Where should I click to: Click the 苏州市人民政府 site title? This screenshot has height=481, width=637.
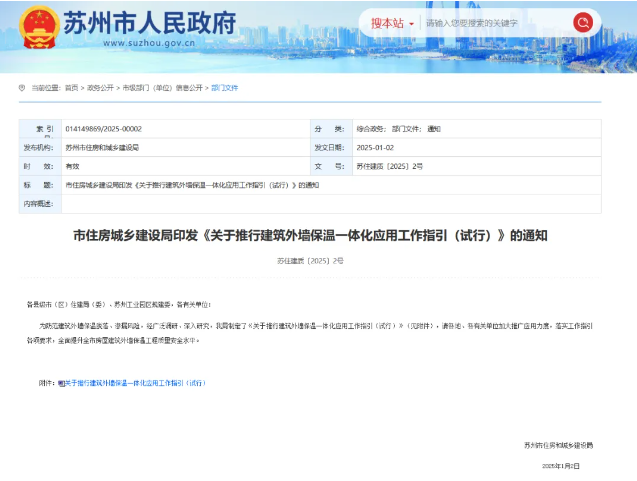pos(150,22)
